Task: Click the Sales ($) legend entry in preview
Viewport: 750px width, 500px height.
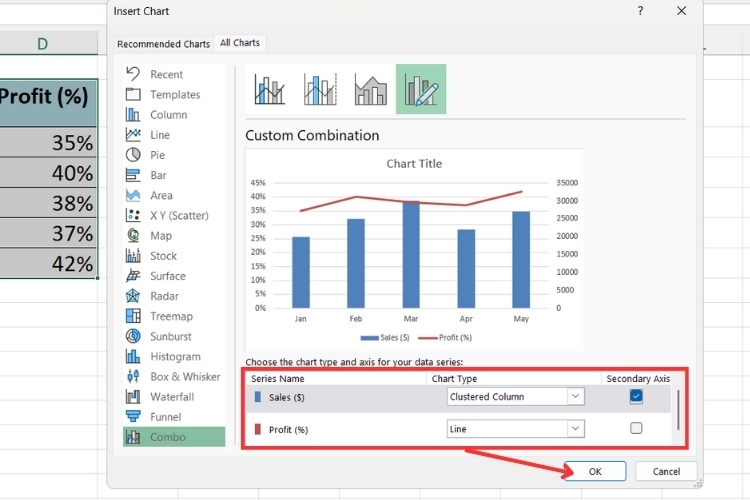Action: [x=385, y=337]
